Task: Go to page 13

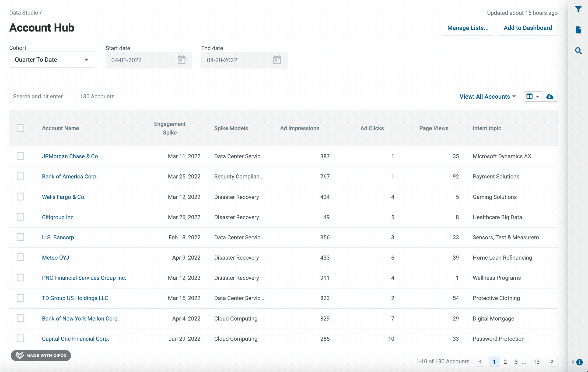Action: point(537,361)
